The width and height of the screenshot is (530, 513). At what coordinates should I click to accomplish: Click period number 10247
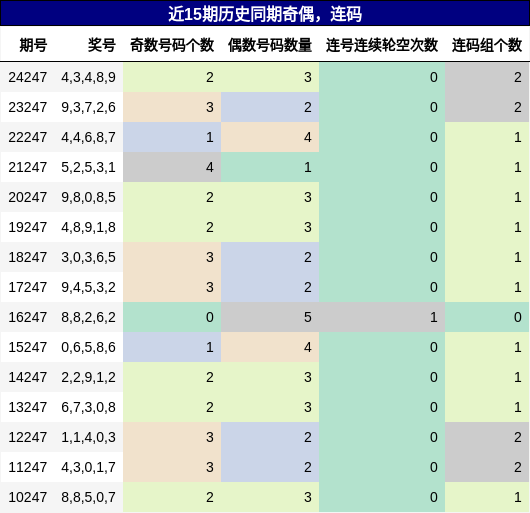[28, 497]
